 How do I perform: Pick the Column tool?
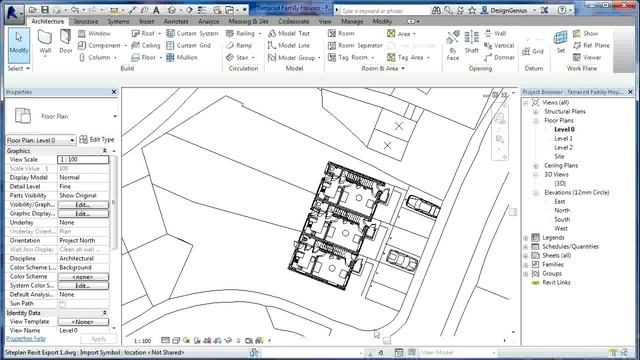96,58
